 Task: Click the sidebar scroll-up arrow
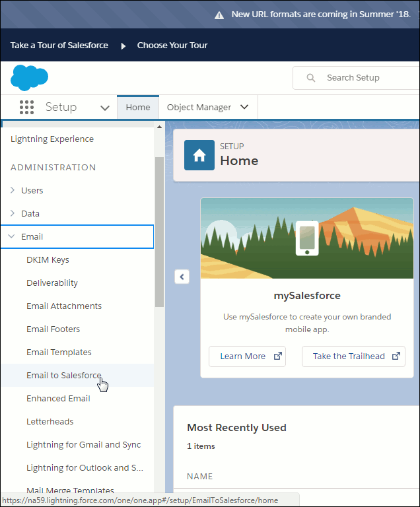(159, 127)
